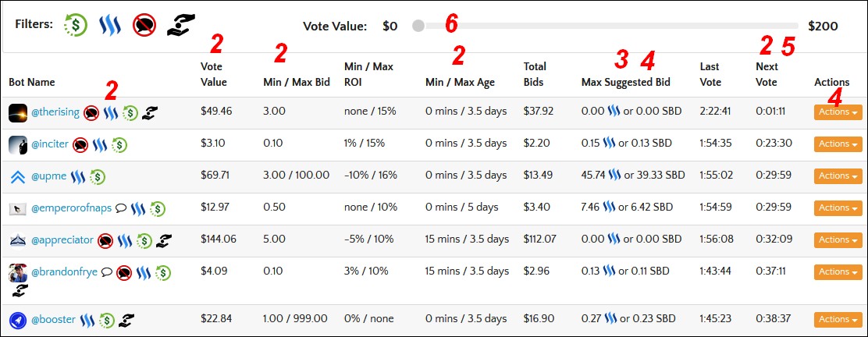Toggle the green dollar refund filter icon
The image size is (868, 337).
76,25
